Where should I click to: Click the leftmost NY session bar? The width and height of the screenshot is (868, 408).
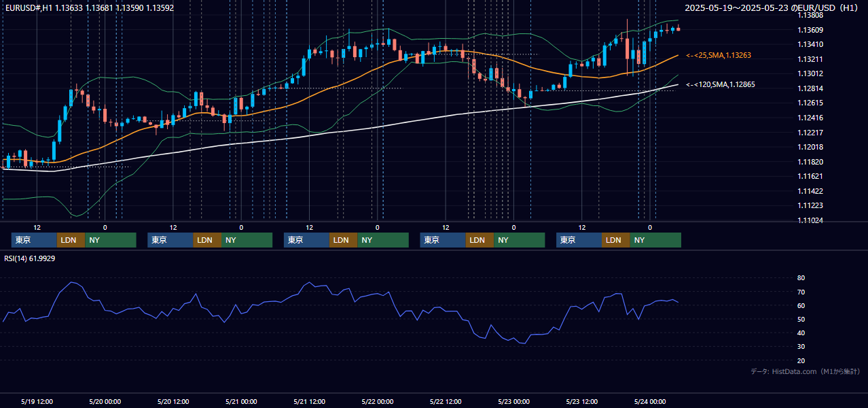point(111,240)
